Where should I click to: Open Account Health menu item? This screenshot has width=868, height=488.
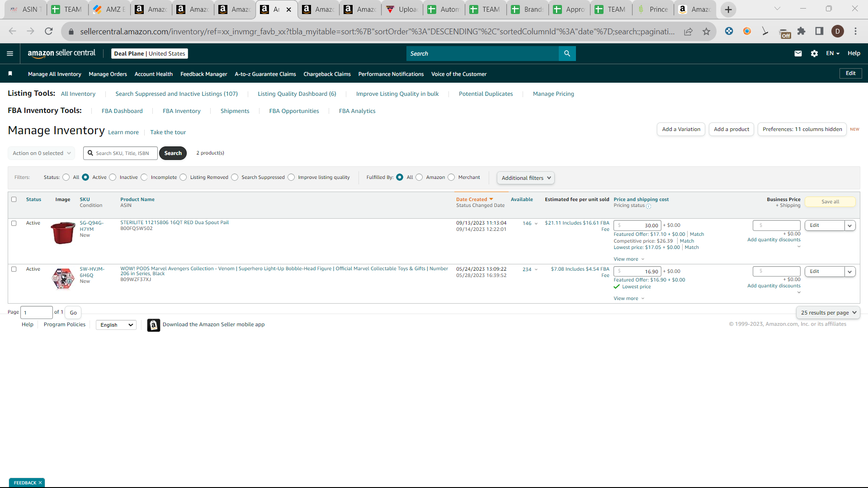pyautogui.click(x=154, y=74)
